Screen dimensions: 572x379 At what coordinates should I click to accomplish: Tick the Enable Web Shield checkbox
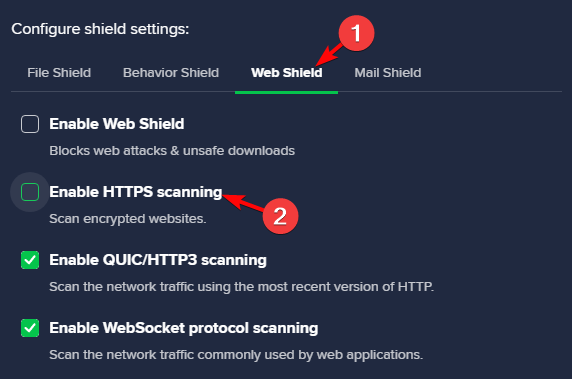click(30, 124)
